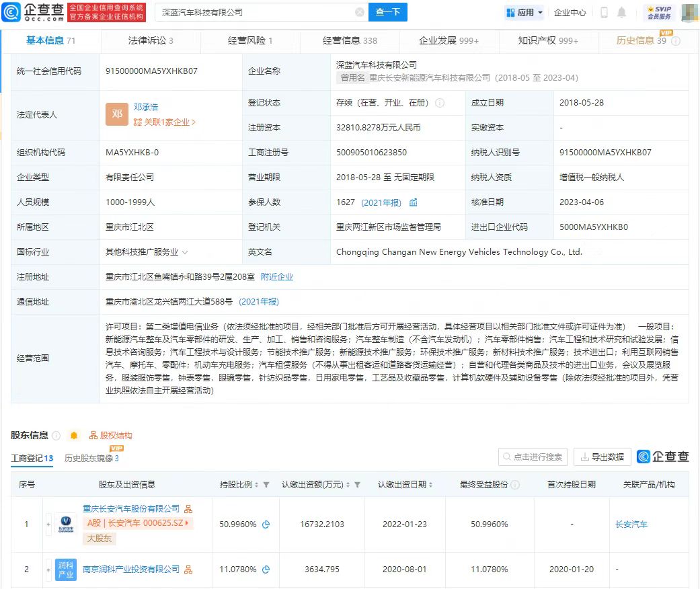Screen dimensions: 700x589
Task: Click the export icon on 导出数据 button
Action: point(584,457)
